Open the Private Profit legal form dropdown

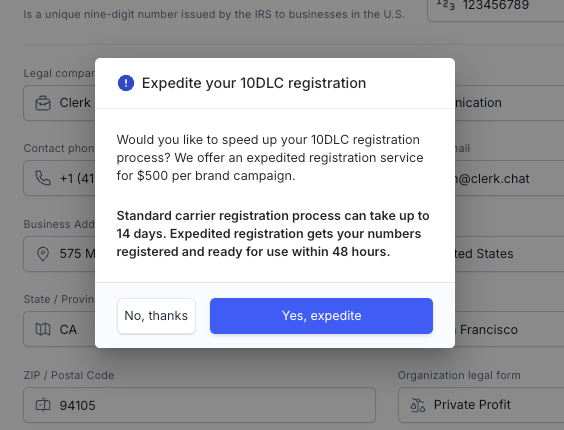[481, 405]
